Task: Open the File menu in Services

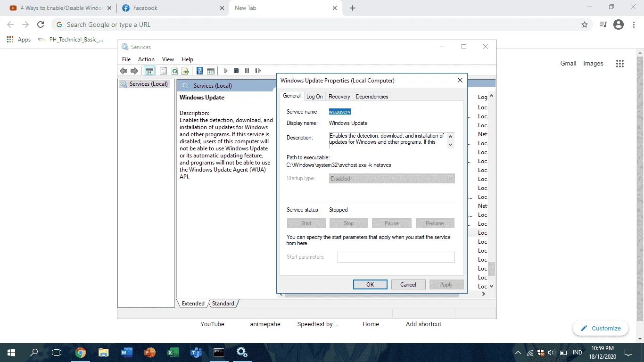Action: pos(126,59)
